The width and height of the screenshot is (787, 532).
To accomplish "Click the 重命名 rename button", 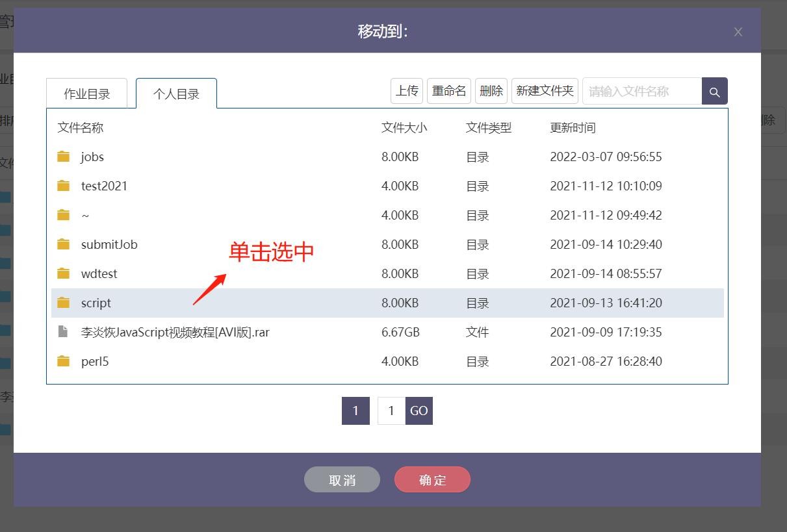I will (x=449, y=91).
